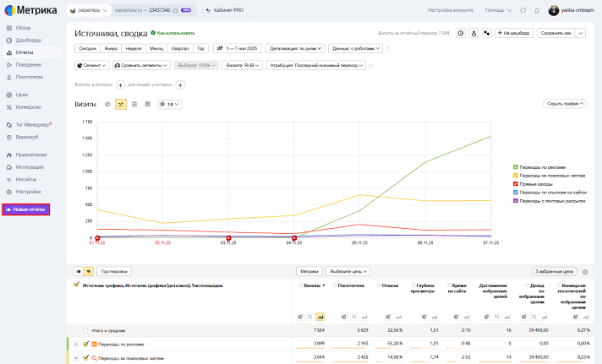Viewport: 602px width, 364px height.
Task: Select the Сегодня period tab
Action: pyautogui.click(x=88, y=48)
